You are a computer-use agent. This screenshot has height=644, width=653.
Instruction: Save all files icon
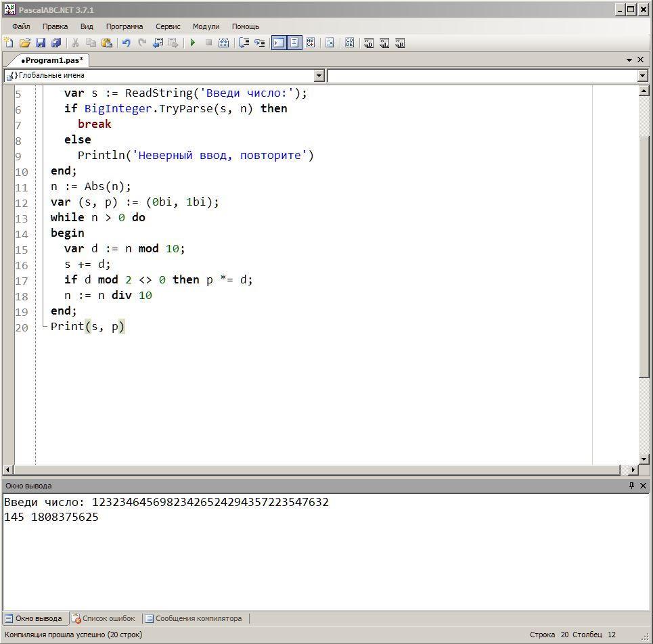pos(55,43)
